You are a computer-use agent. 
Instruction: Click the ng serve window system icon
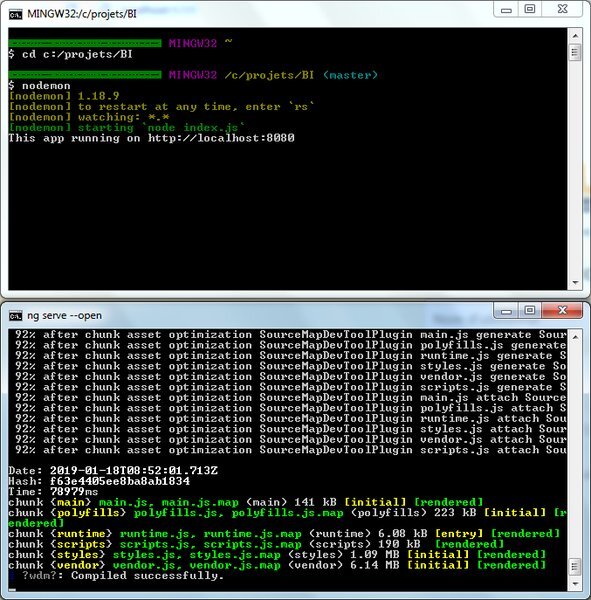point(16,316)
